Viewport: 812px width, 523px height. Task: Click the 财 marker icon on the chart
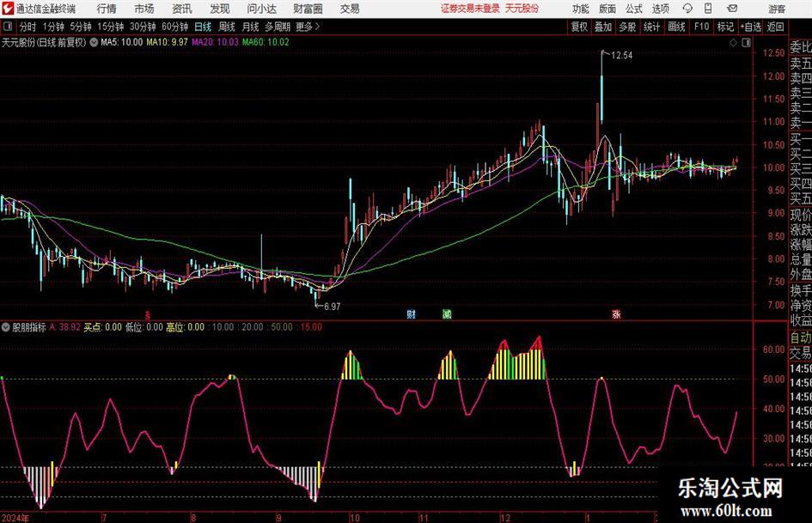point(412,313)
